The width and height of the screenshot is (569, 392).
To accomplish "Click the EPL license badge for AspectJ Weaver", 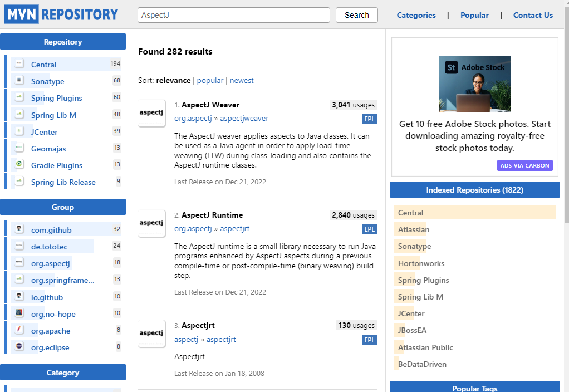I will click(x=370, y=119).
